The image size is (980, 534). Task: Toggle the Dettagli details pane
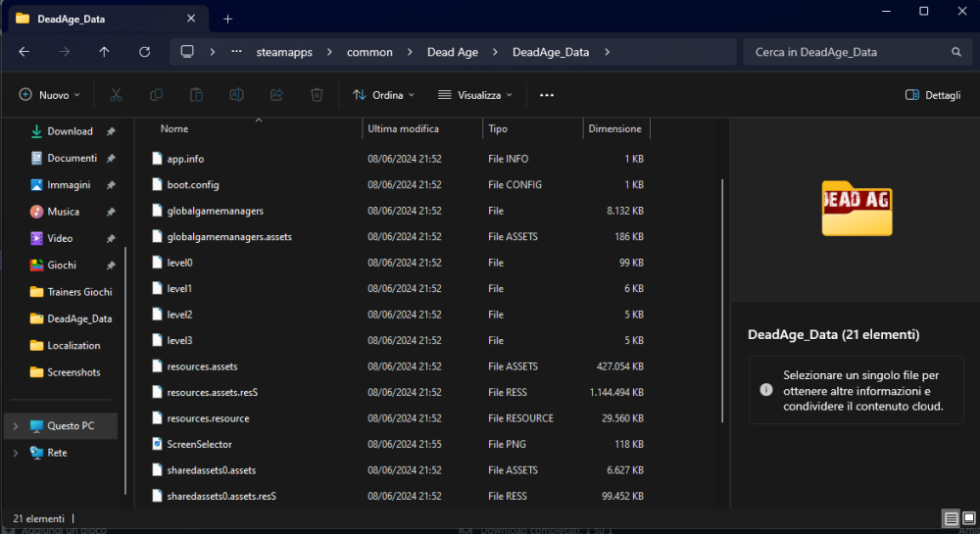tap(933, 95)
